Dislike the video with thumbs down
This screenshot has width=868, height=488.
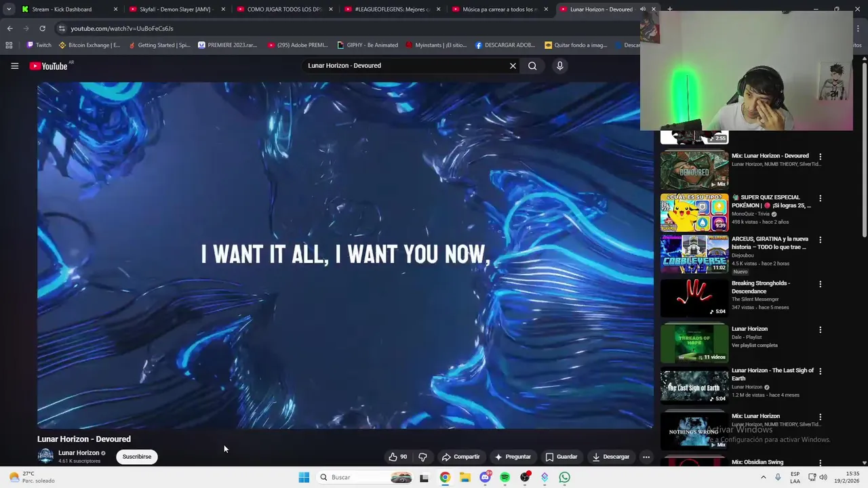pos(422,457)
